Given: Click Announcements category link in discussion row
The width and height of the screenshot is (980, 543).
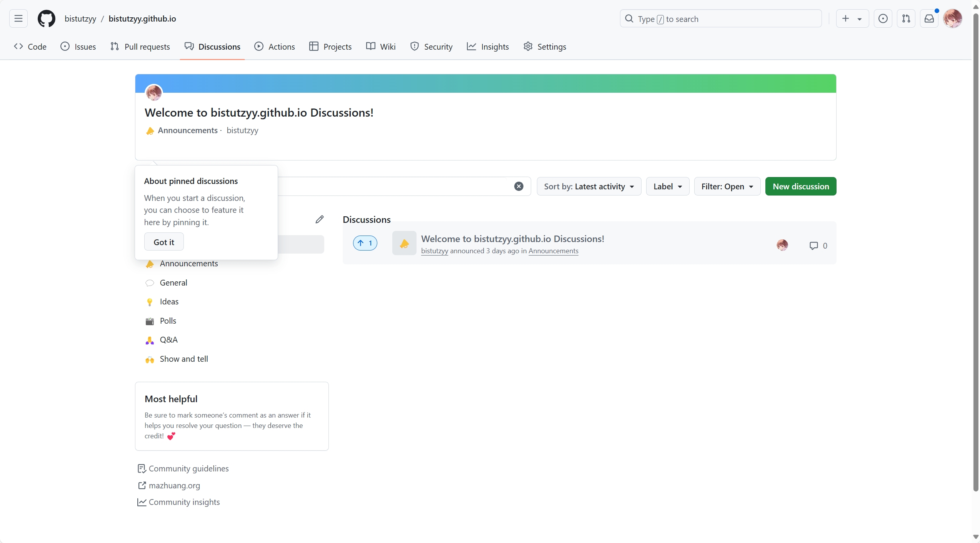Looking at the screenshot, I should click(x=553, y=251).
